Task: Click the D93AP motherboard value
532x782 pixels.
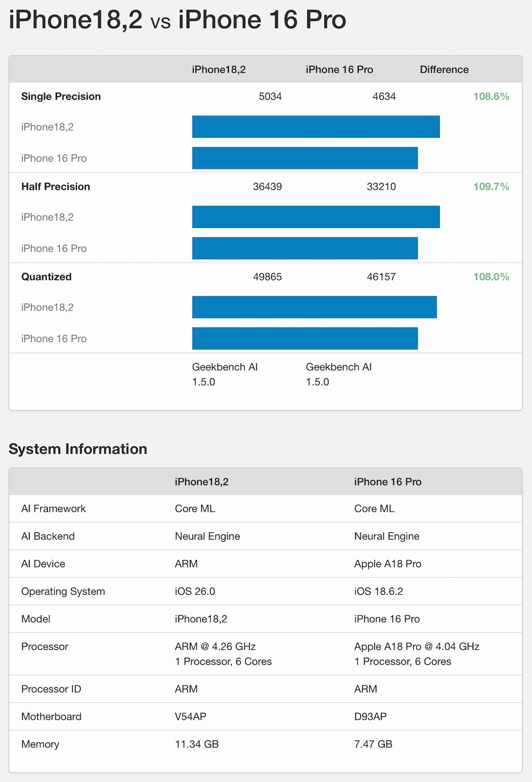Action: tap(371, 716)
